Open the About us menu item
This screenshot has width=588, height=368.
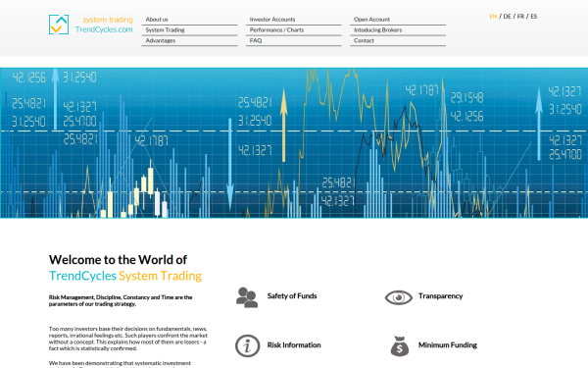189,20
